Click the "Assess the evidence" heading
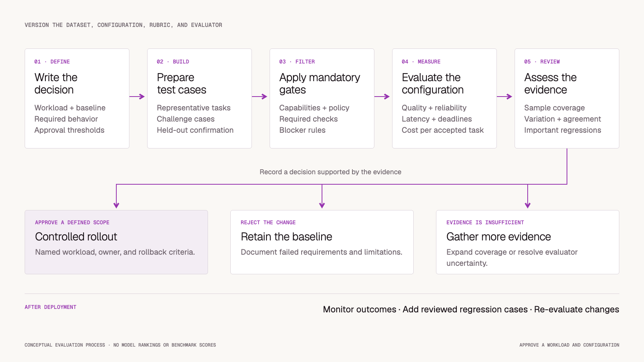 [x=550, y=83]
